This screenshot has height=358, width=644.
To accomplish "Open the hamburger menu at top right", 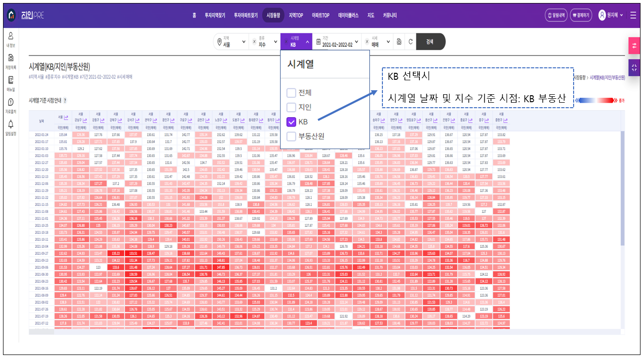I will pos(633,15).
